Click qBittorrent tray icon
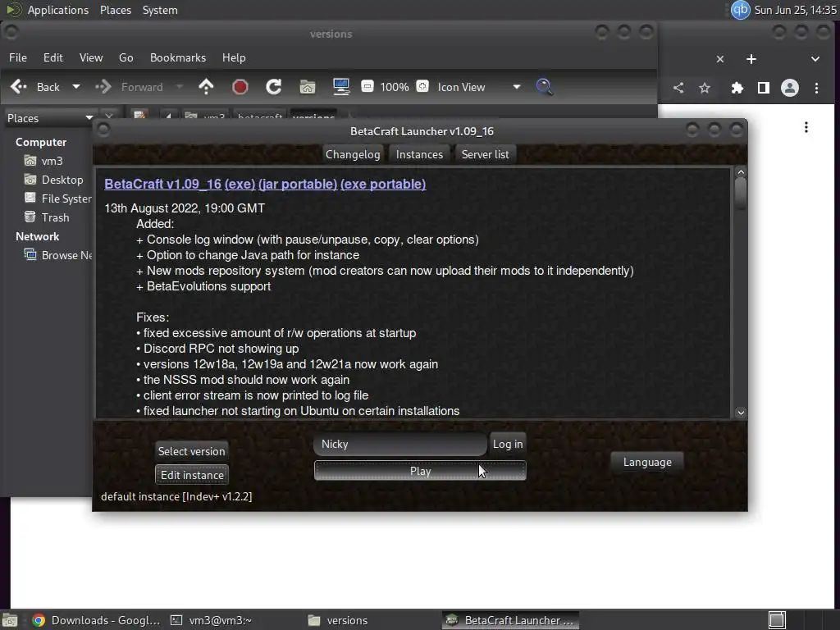The image size is (840, 630). [x=741, y=10]
